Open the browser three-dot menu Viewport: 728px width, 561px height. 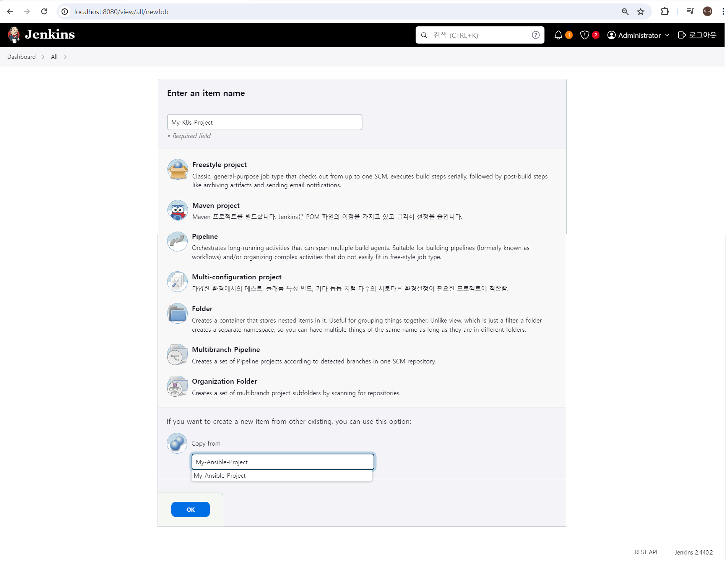(723, 11)
